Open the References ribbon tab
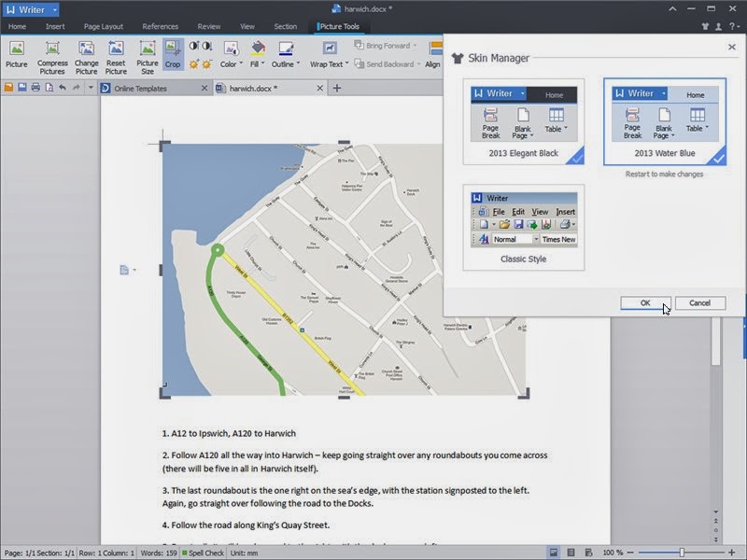Screen dimensions: 747x560 pyautogui.click(x=160, y=27)
